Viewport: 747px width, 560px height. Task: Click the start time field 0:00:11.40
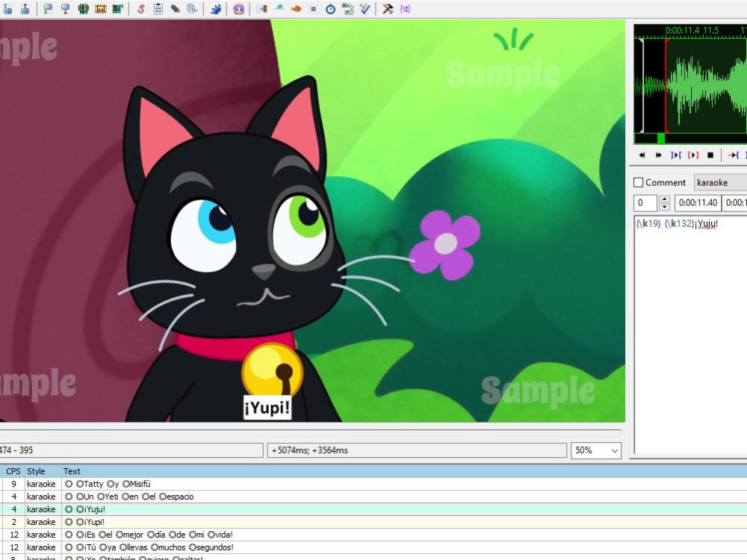tap(698, 203)
